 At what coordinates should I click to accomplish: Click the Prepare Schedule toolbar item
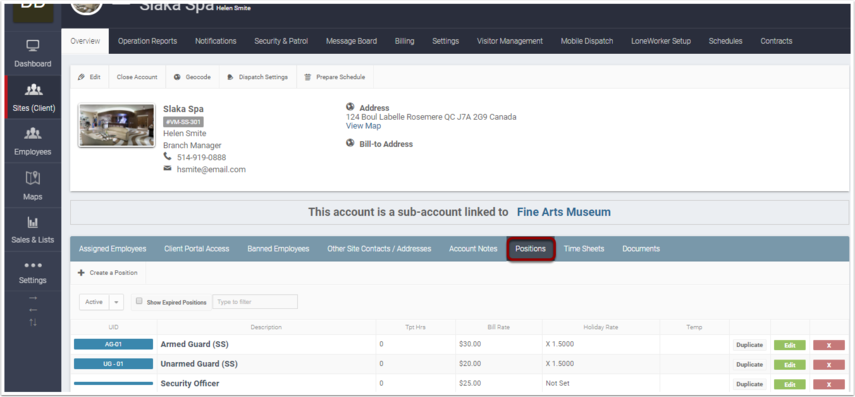coord(335,77)
